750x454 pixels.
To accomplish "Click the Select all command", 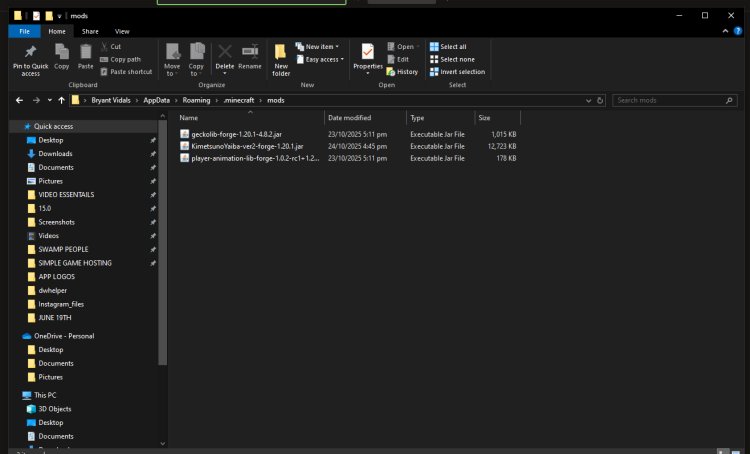I will 448,46.
